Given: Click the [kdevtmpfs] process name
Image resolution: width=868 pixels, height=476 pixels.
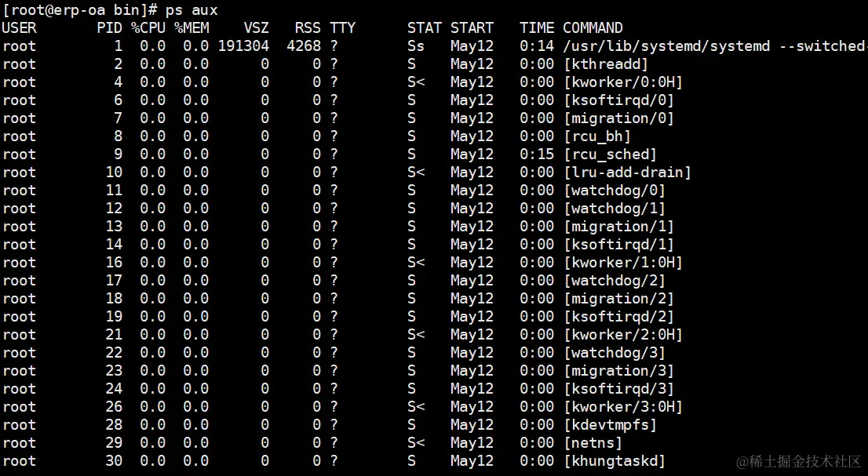Looking at the screenshot, I should [x=610, y=425].
